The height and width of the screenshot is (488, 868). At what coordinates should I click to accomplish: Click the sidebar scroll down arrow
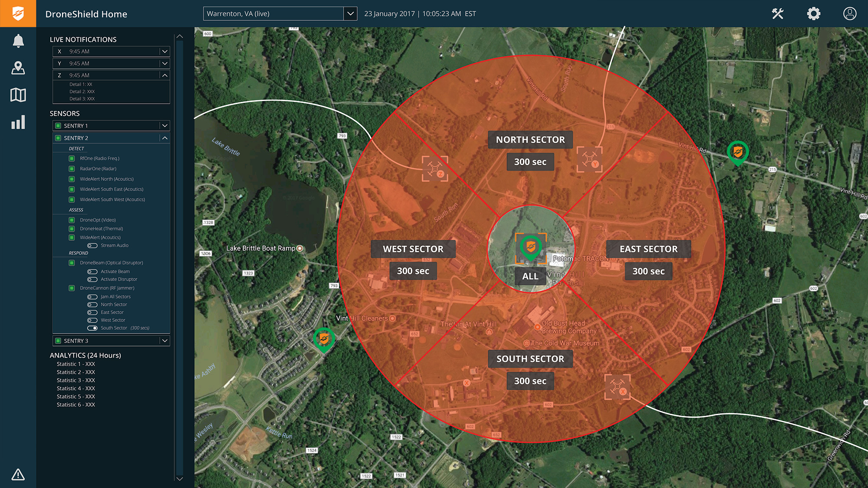[x=180, y=478]
